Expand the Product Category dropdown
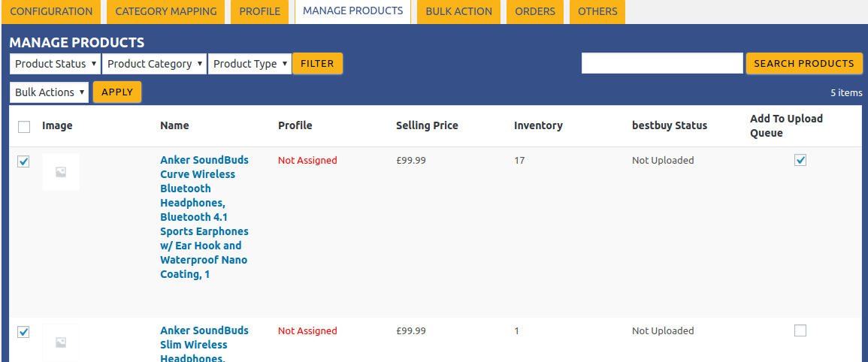The image size is (868, 362). 154,64
